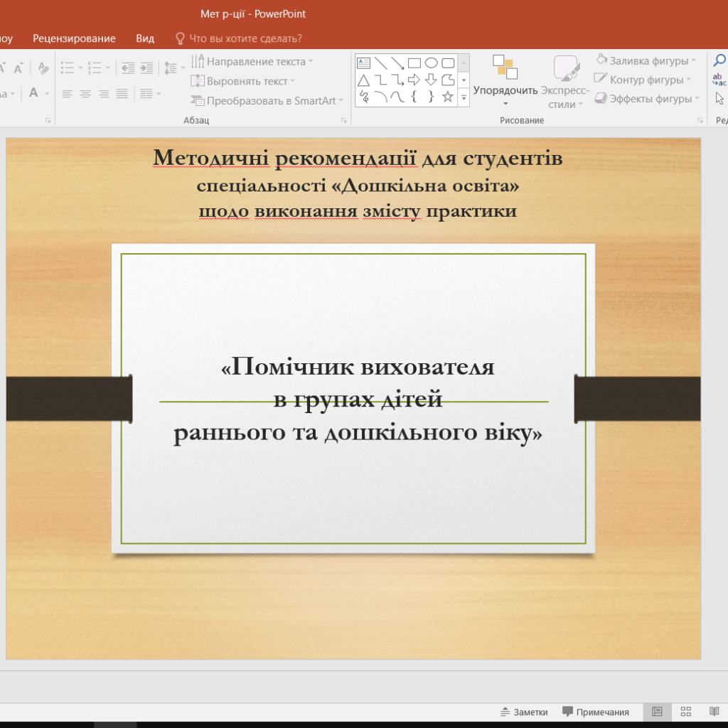Switch to reading view

point(714,712)
